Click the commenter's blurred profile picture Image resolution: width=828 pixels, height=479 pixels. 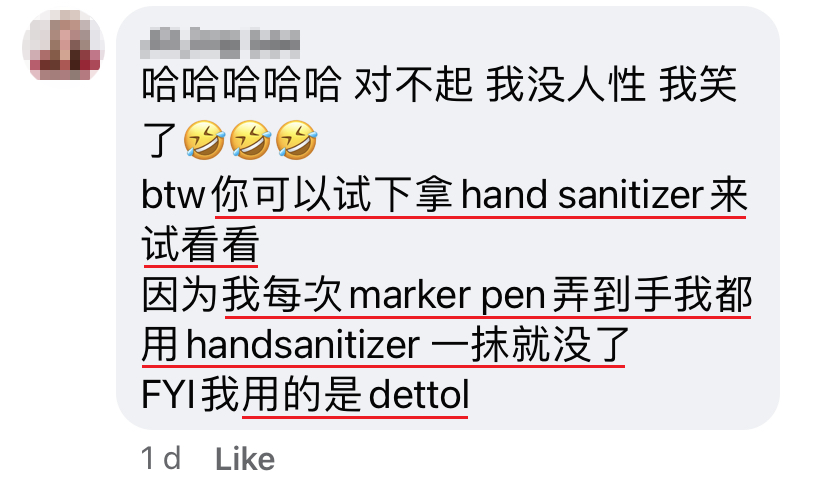pos(63,46)
